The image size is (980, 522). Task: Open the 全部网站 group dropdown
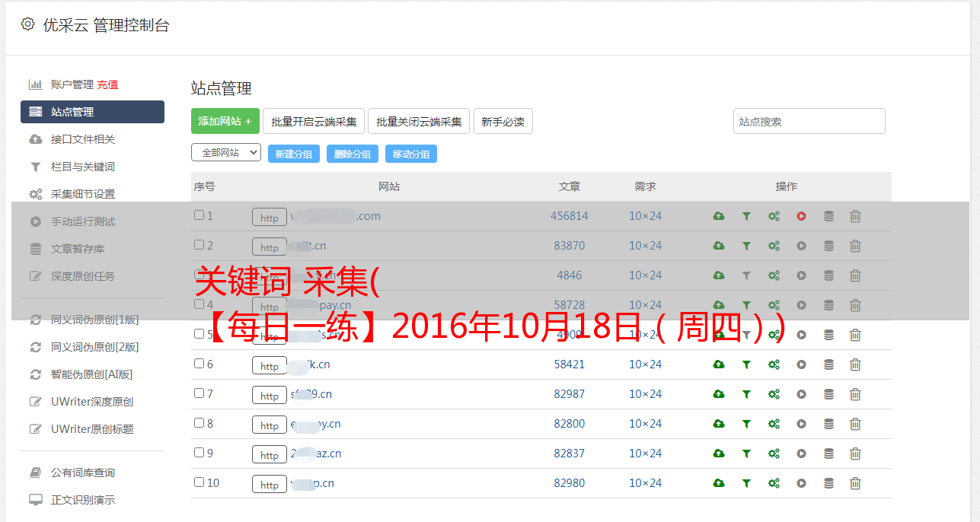tap(226, 153)
